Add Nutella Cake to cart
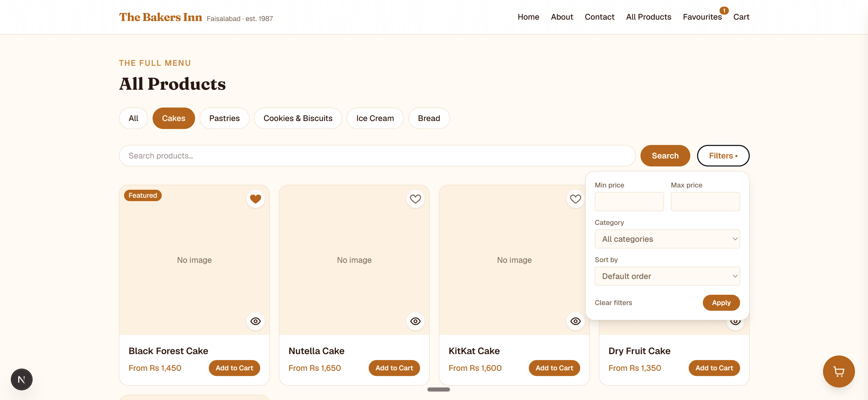This screenshot has height=400, width=868. pyautogui.click(x=394, y=368)
